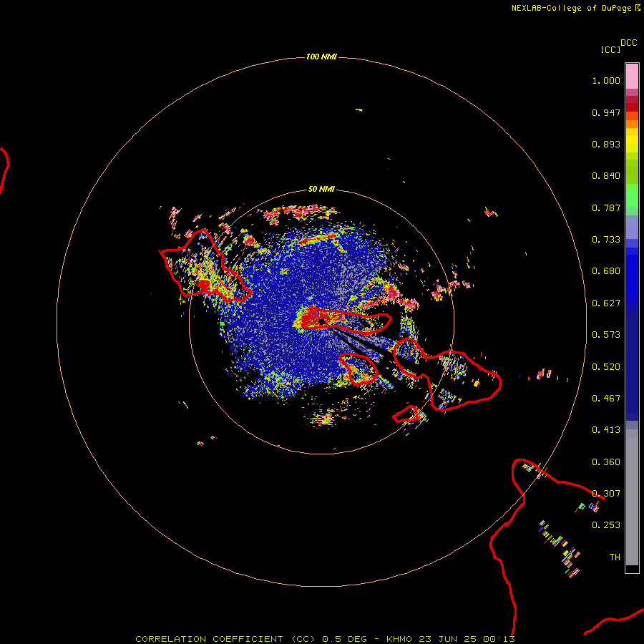The height and width of the screenshot is (644, 644).
Task: Click the KHMO radar station identifier
Action: tap(399, 639)
